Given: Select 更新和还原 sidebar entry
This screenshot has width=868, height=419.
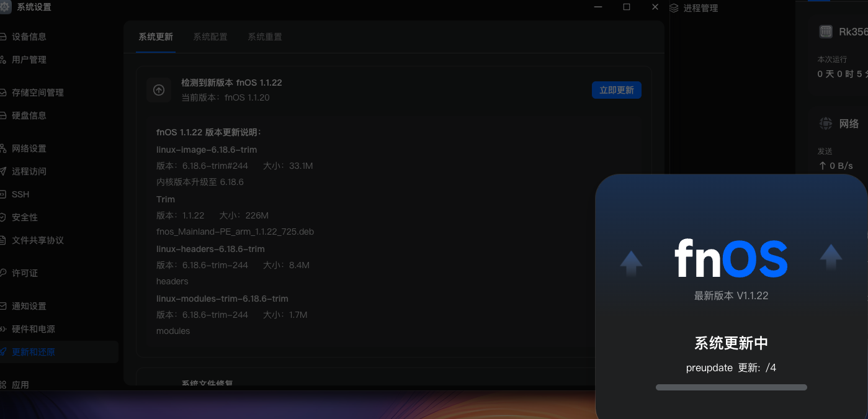Looking at the screenshot, I should [59, 352].
